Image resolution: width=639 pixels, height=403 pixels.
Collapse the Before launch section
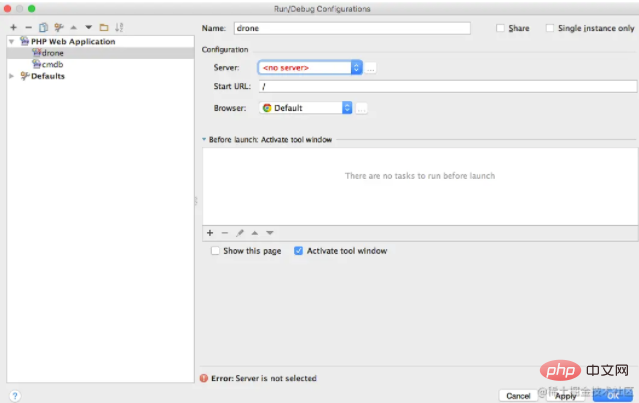[204, 140]
